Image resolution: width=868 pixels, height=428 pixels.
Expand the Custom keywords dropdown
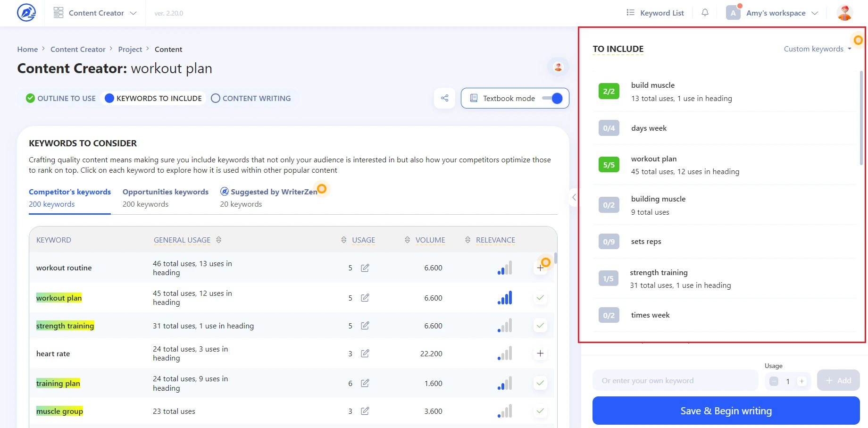pyautogui.click(x=817, y=49)
